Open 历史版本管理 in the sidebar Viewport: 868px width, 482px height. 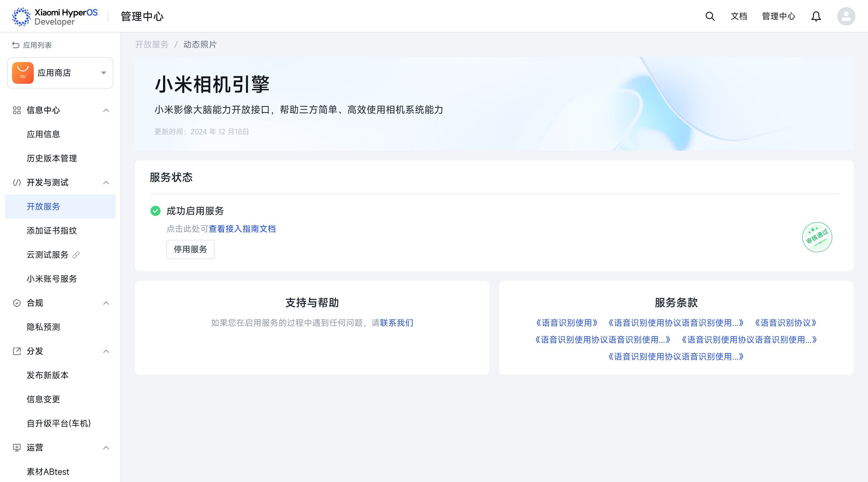click(x=60, y=158)
